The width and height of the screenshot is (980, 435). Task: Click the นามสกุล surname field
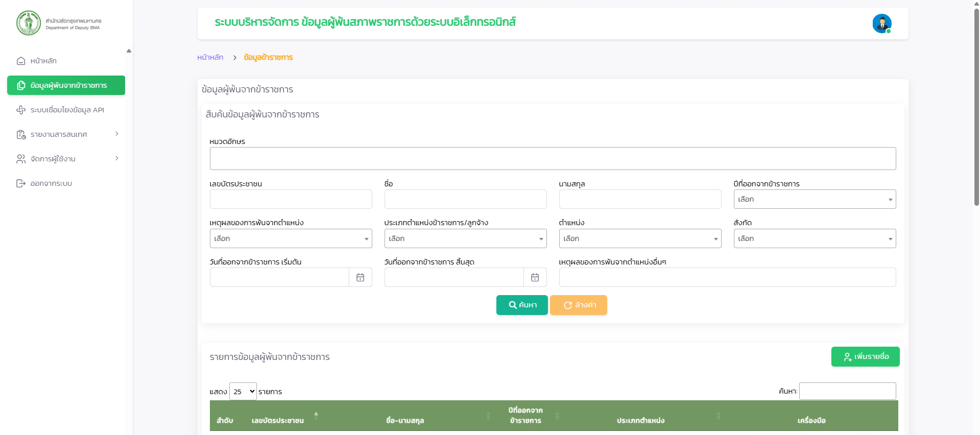tap(640, 199)
